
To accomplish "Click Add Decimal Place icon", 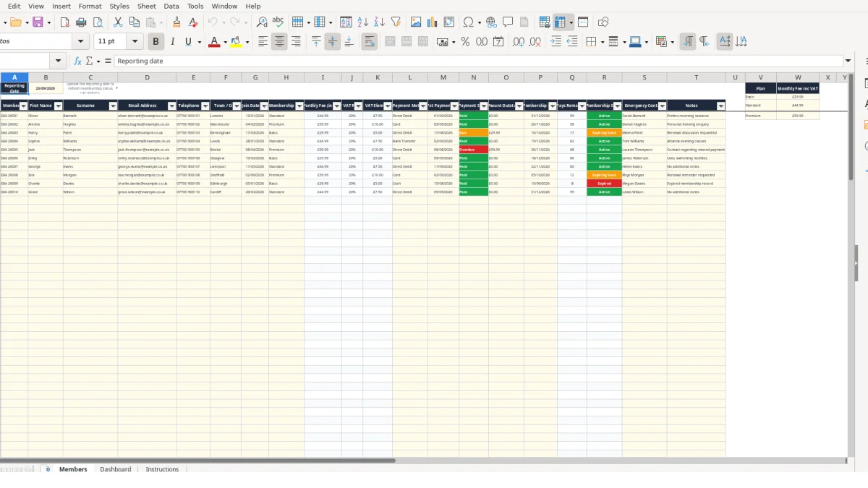I will tap(519, 42).
